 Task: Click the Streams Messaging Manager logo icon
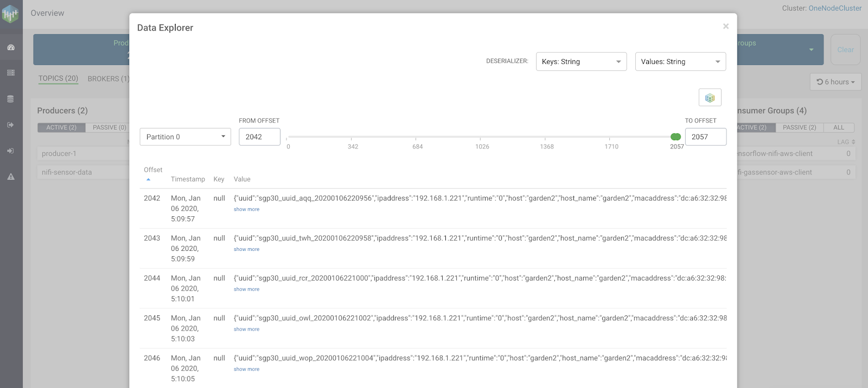10,14
